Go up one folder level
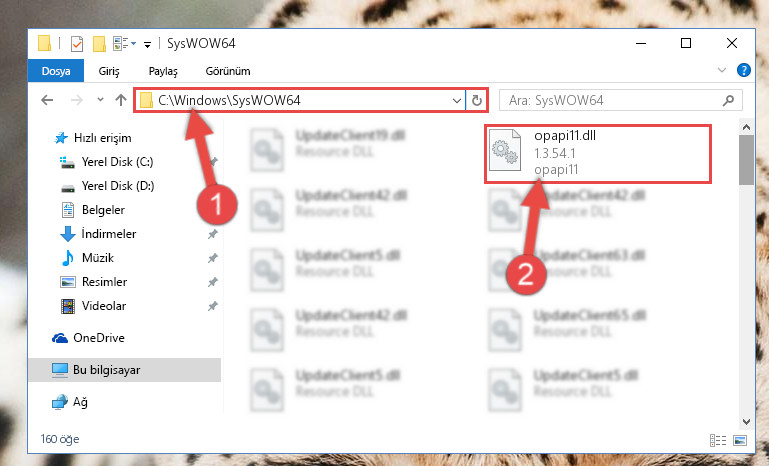This screenshot has height=466, width=769. 121,100
